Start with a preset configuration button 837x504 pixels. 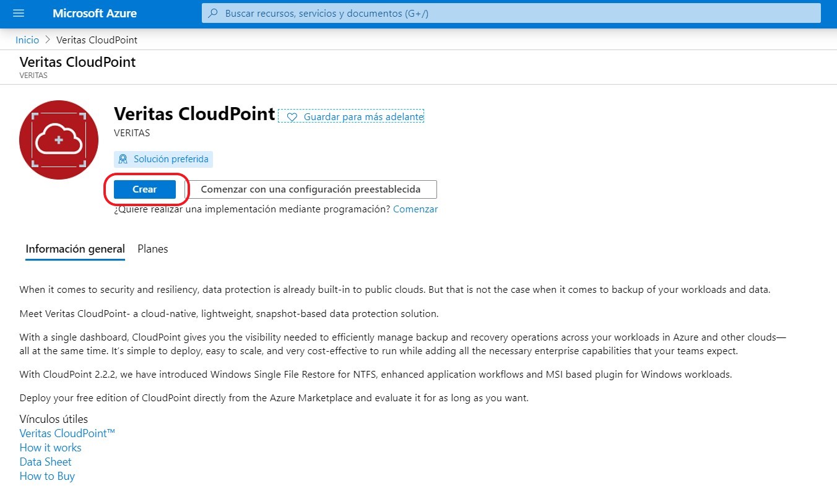(311, 189)
